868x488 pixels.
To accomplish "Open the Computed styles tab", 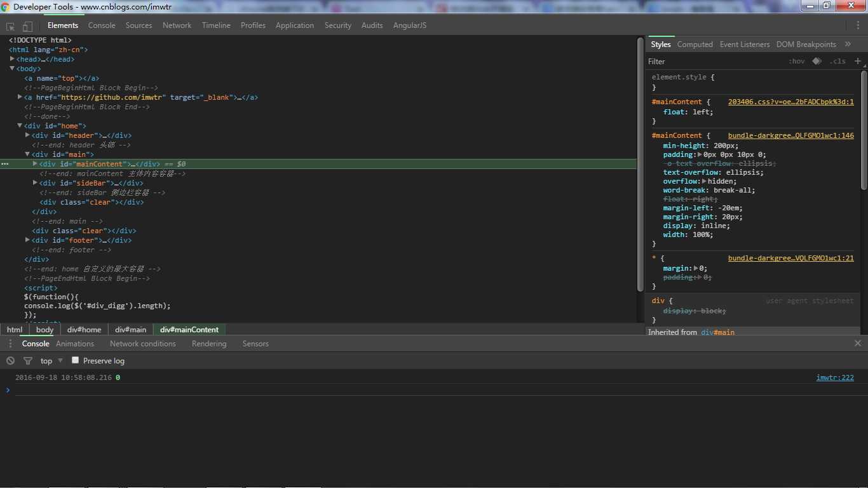I will (695, 44).
